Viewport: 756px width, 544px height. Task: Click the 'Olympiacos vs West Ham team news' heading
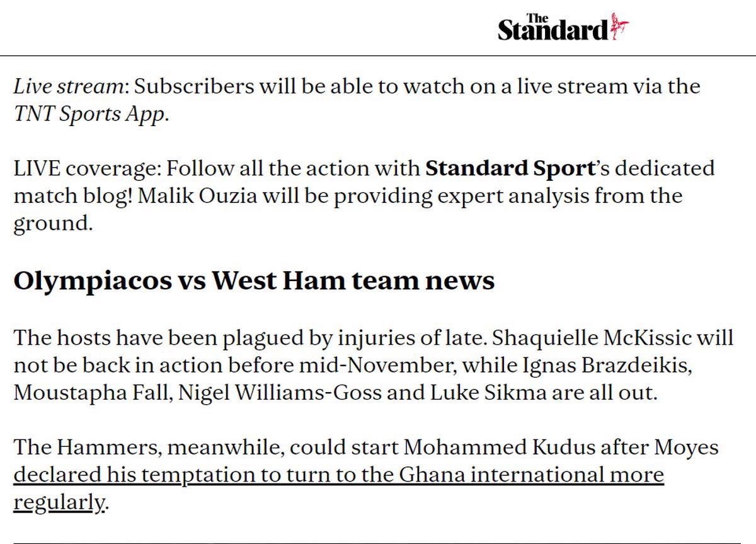[x=254, y=281]
